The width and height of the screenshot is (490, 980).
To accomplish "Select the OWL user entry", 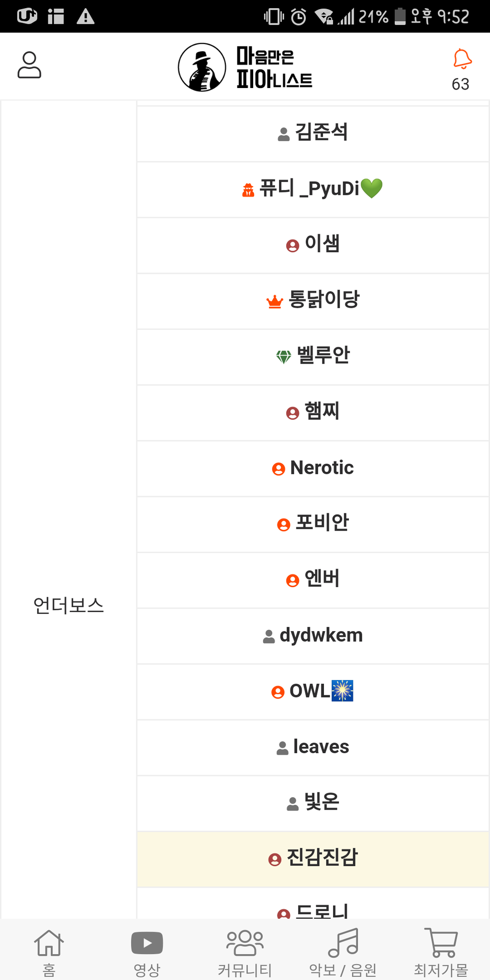I will tap(313, 691).
